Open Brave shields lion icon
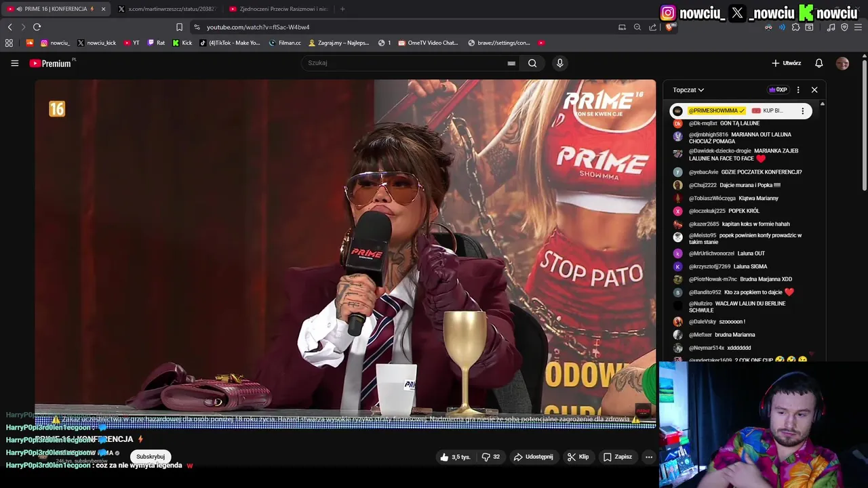The image size is (868, 488). click(x=670, y=27)
